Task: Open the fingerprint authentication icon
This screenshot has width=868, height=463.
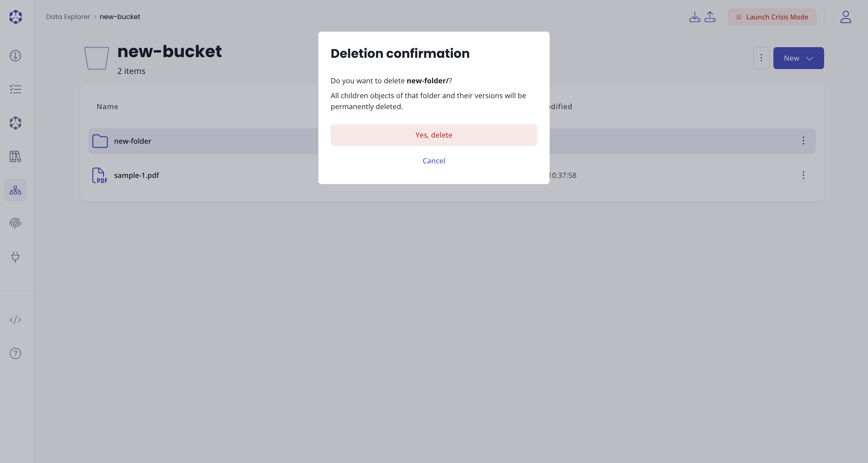Action: click(15, 223)
